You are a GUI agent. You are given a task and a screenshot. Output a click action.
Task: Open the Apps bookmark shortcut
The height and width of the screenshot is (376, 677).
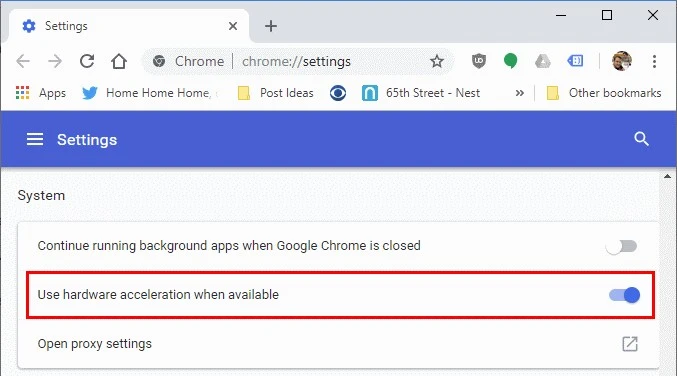pos(41,93)
